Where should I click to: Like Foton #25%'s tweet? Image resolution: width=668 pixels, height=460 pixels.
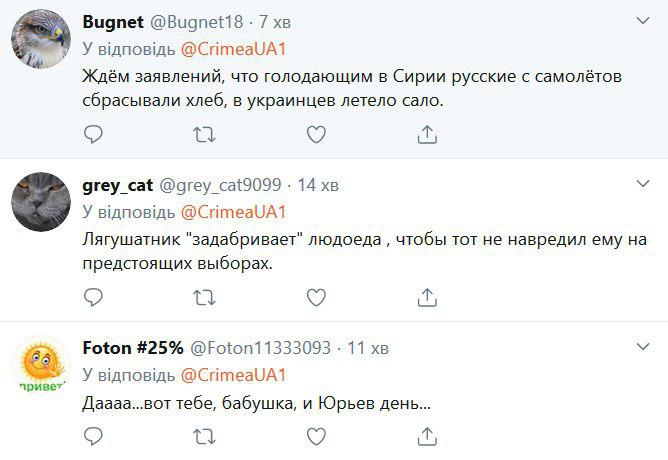(316, 436)
